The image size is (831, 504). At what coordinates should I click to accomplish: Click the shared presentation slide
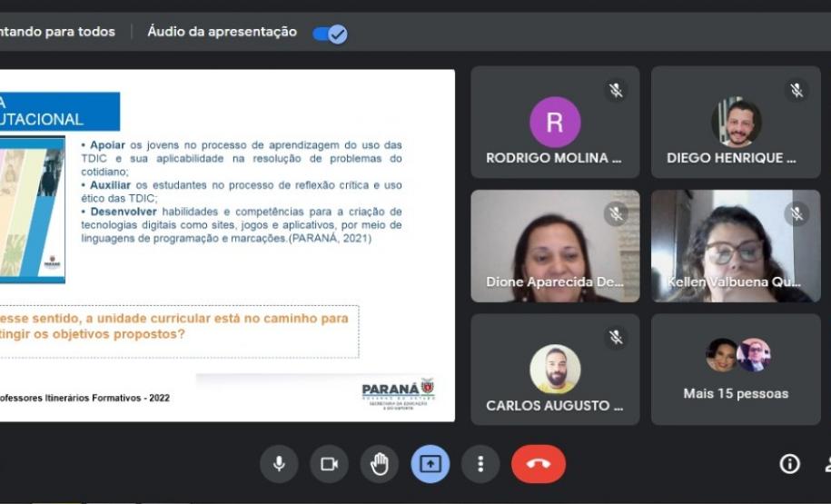[227, 245]
